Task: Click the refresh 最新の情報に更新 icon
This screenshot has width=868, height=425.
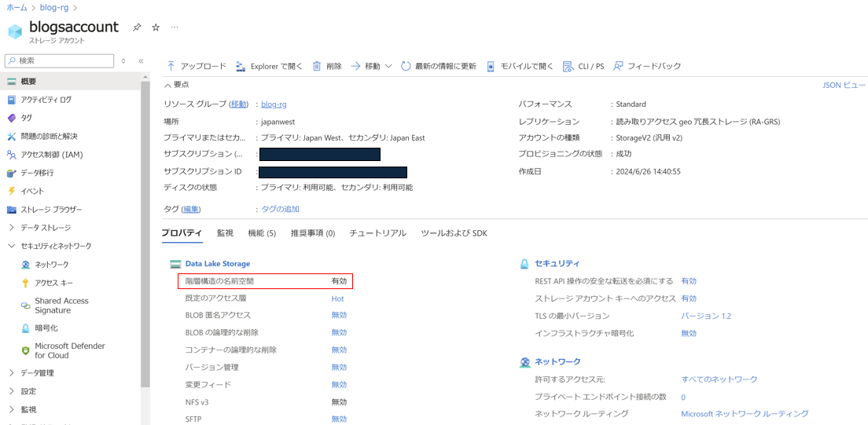Action: point(406,66)
